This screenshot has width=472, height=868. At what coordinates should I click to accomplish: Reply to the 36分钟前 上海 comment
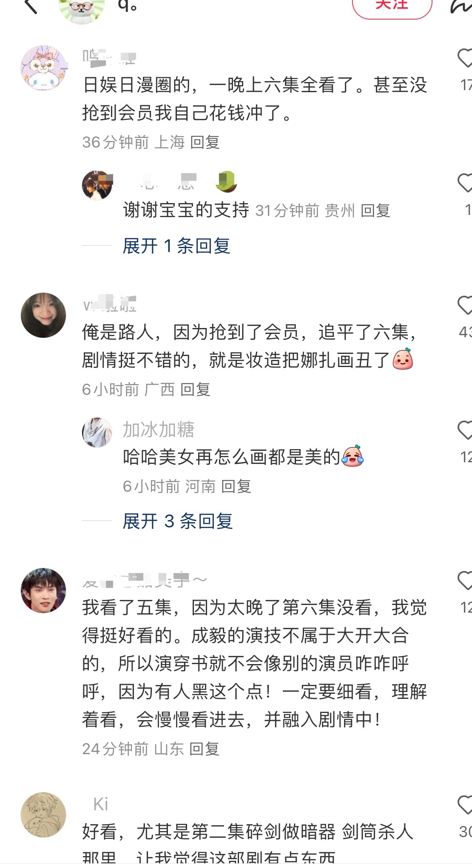click(205, 142)
